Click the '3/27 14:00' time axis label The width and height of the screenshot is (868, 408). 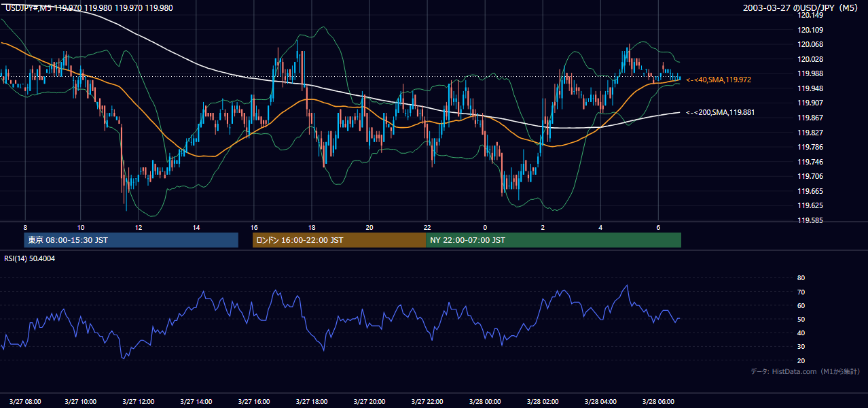pos(197,401)
